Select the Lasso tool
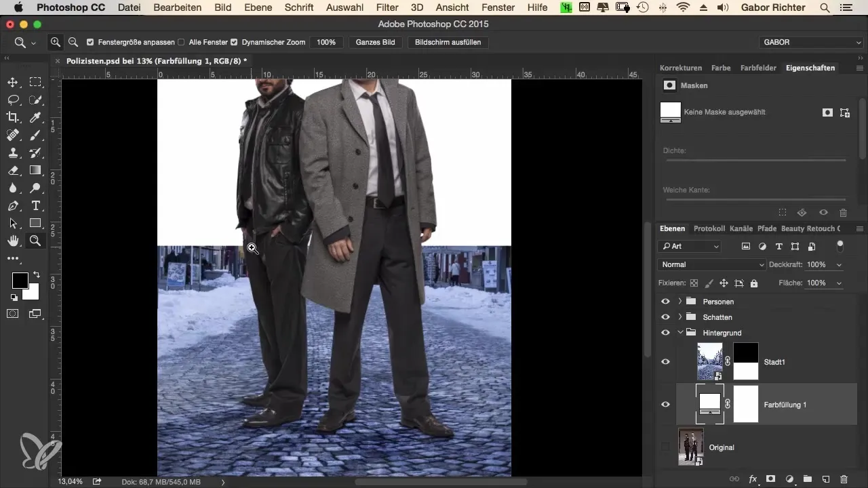Image resolution: width=868 pixels, height=488 pixels. (x=13, y=100)
